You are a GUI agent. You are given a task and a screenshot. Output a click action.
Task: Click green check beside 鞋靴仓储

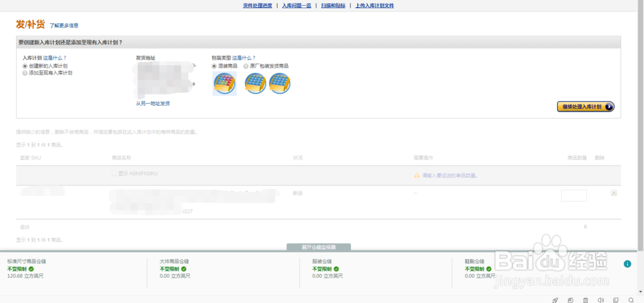489,268
